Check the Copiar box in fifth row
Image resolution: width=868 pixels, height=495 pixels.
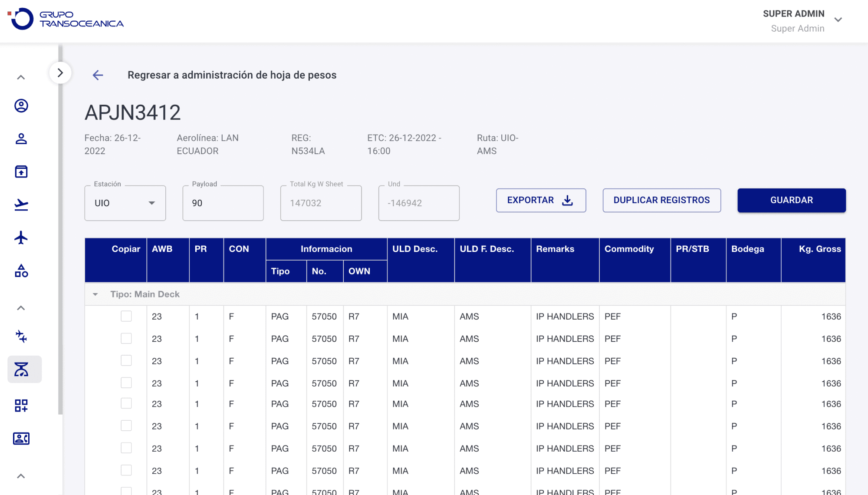126,403
